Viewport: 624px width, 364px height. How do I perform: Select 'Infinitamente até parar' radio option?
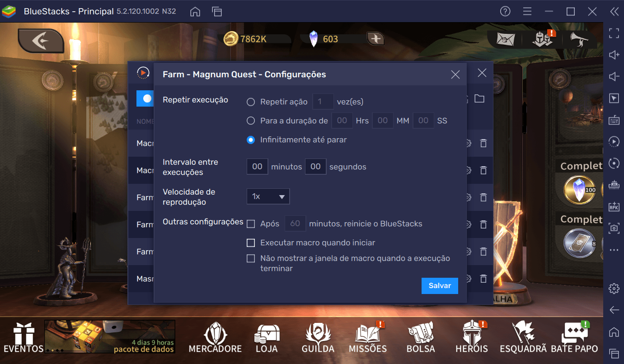click(251, 140)
